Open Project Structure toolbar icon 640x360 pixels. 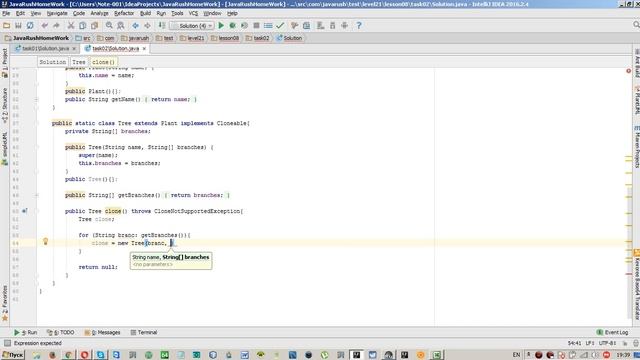(x=306, y=25)
